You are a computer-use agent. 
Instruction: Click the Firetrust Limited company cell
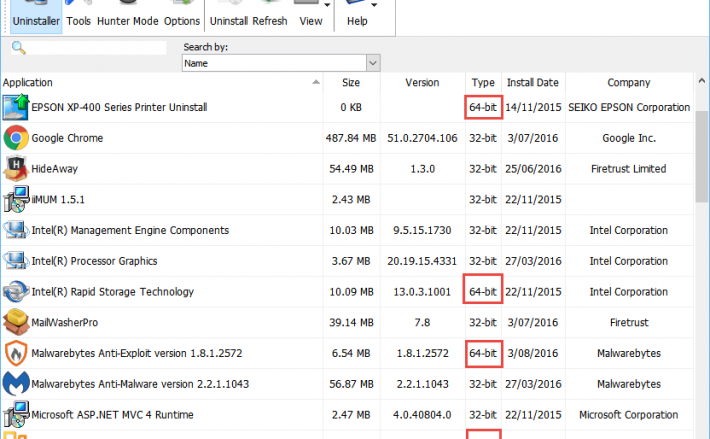628,169
